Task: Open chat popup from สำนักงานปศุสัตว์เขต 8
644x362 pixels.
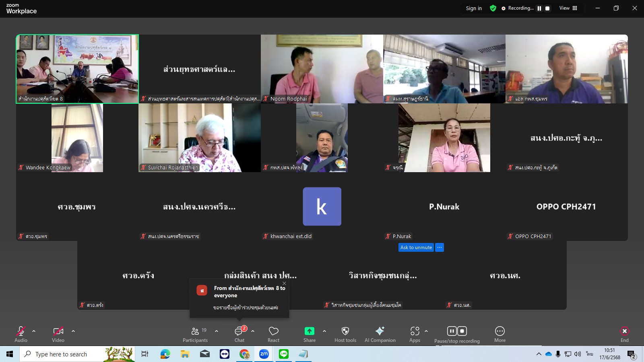Action: pos(239,298)
